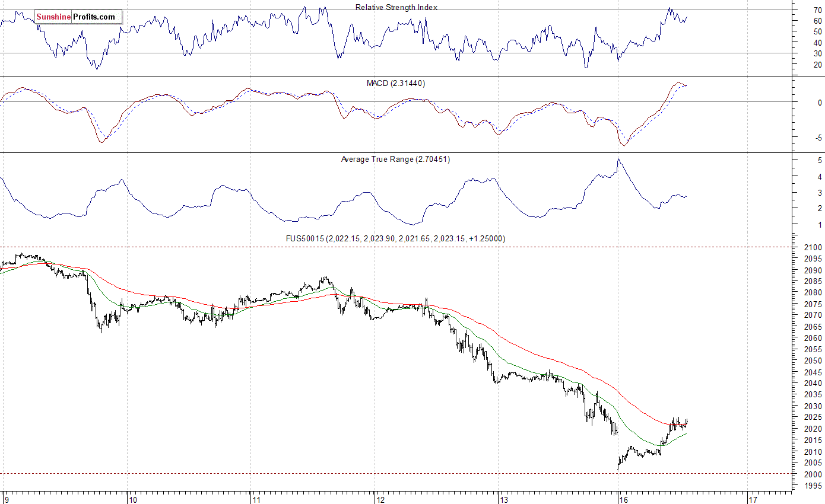The image size is (825, 504).
Task: Select the Relative Strength Index title
Action: click(396, 7)
